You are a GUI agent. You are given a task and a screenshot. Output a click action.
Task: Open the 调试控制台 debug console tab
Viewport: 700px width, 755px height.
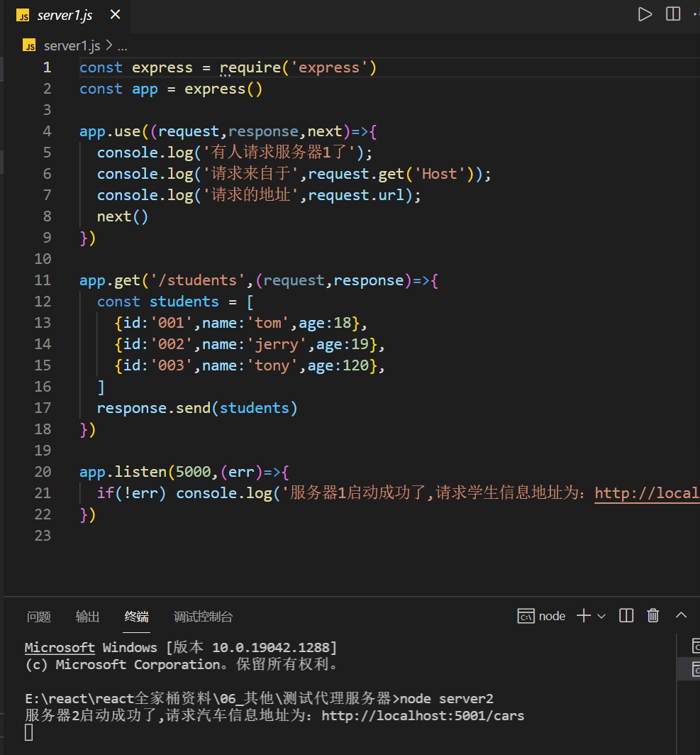coord(203,617)
